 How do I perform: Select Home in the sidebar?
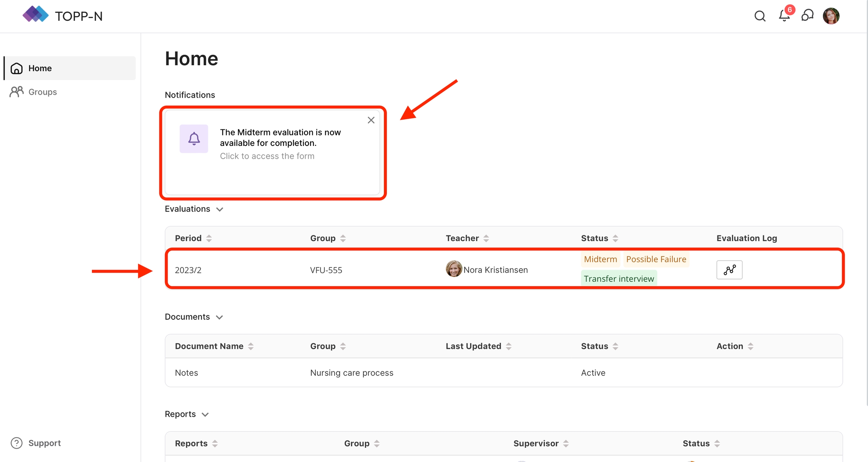pos(40,68)
